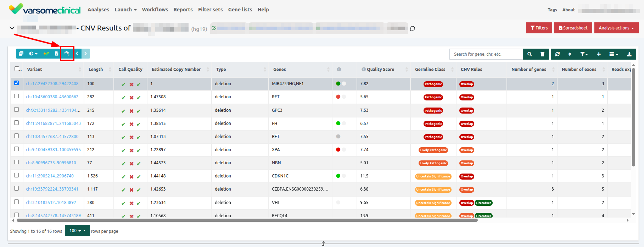Open the Launch dropdown menu
The width and height of the screenshot is (644, 247).
(x=125, y=10)
